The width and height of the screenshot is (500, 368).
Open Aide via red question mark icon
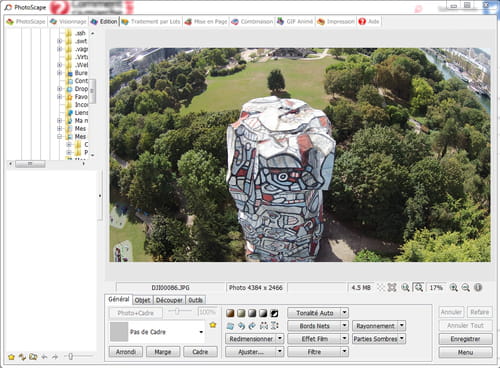pyautogui.click(x=362, y=22)
